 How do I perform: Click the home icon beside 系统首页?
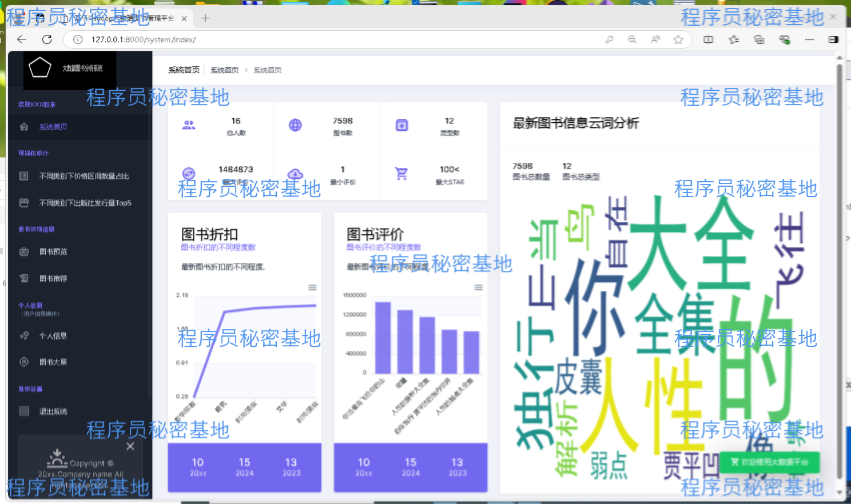tap(24, 127)
